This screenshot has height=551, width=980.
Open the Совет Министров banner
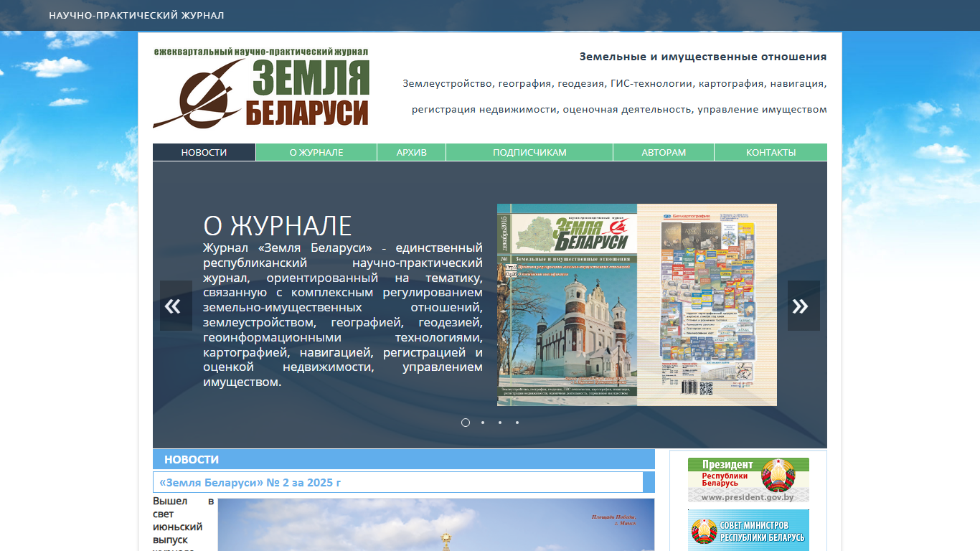point(748,530)
